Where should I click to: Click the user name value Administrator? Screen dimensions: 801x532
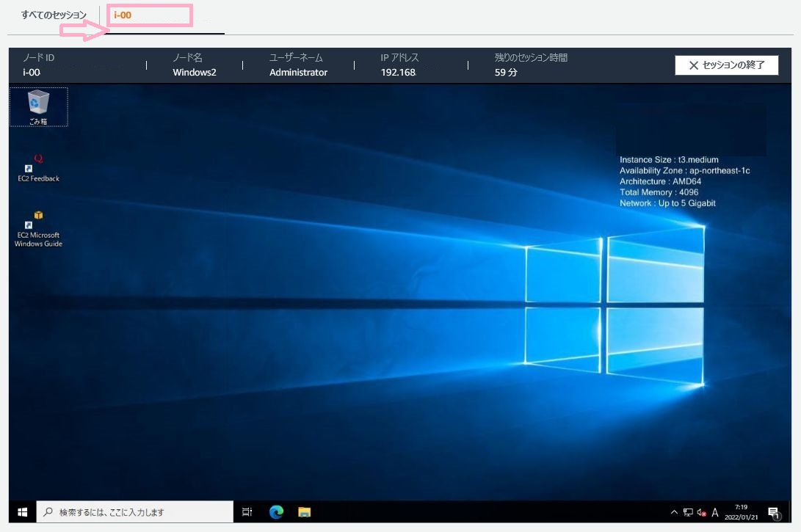298,73
